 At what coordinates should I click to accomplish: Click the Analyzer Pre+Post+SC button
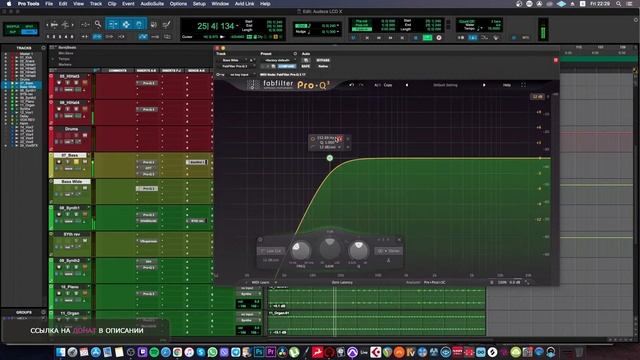pyautogui.click(x=435, y=282)
